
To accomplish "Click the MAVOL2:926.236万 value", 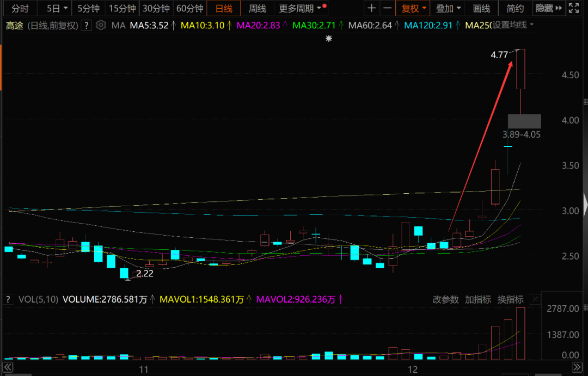I will [296, 299].
